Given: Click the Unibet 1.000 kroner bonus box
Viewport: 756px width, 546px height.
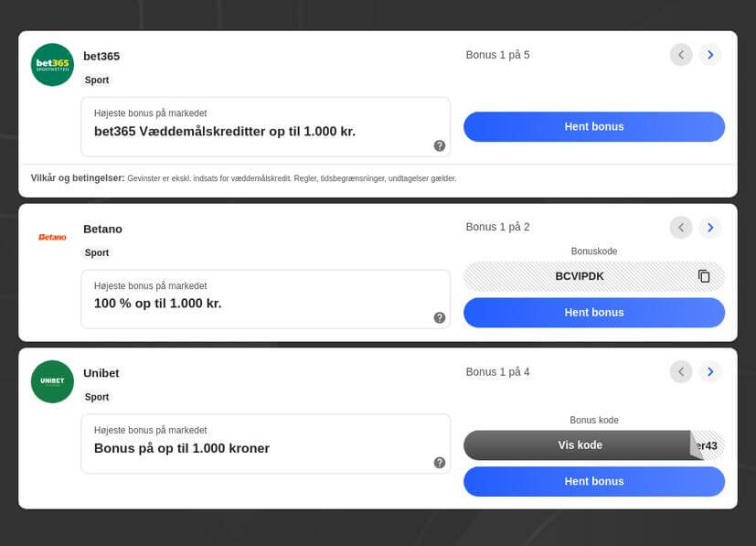Looking at the screenshot, I should pyautogui.click(x=266, y=444).
